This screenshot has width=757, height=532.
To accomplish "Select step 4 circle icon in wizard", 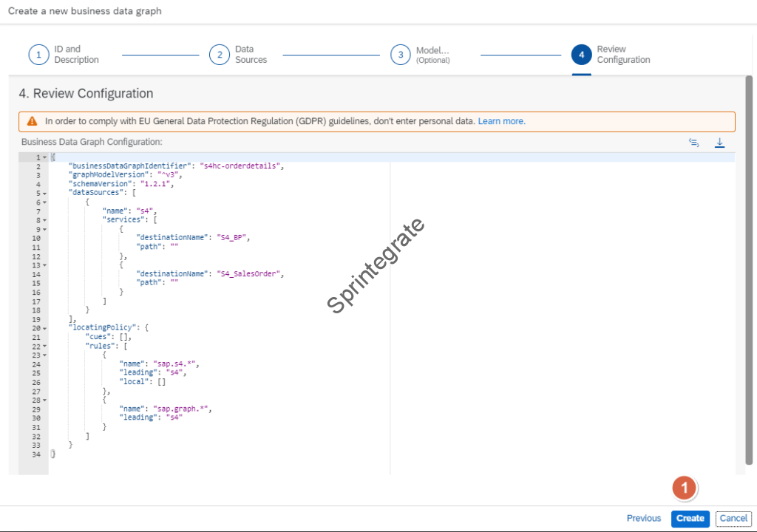I will pyautogui.click(x=581, y=55).
